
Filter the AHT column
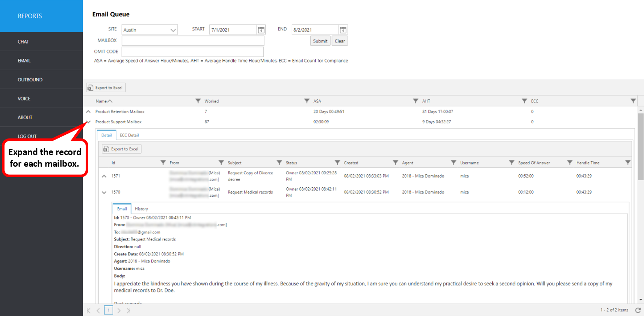(x=525, y=101)
